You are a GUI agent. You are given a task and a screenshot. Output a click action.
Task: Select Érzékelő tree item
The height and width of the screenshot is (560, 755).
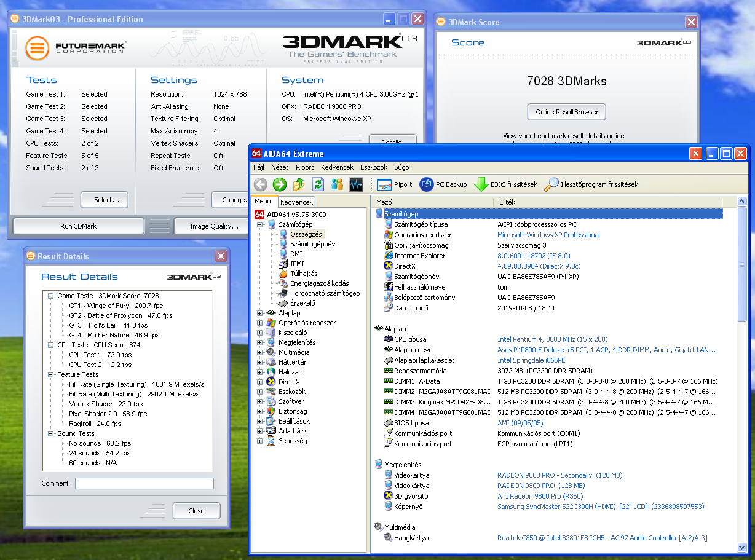click(x=302, y=303)
